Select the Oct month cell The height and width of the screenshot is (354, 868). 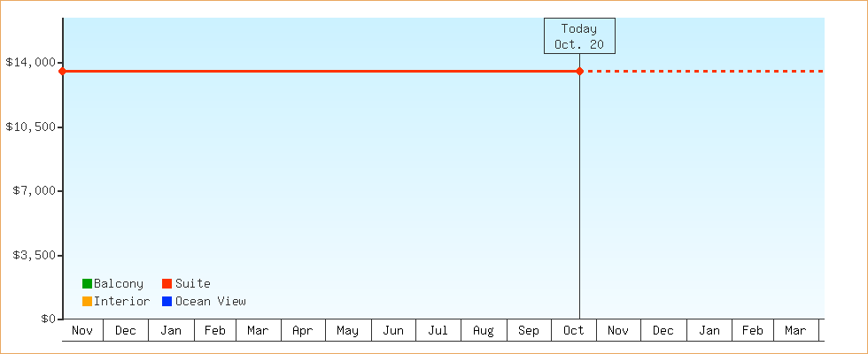pyautogui.click(x=574, y=331)
